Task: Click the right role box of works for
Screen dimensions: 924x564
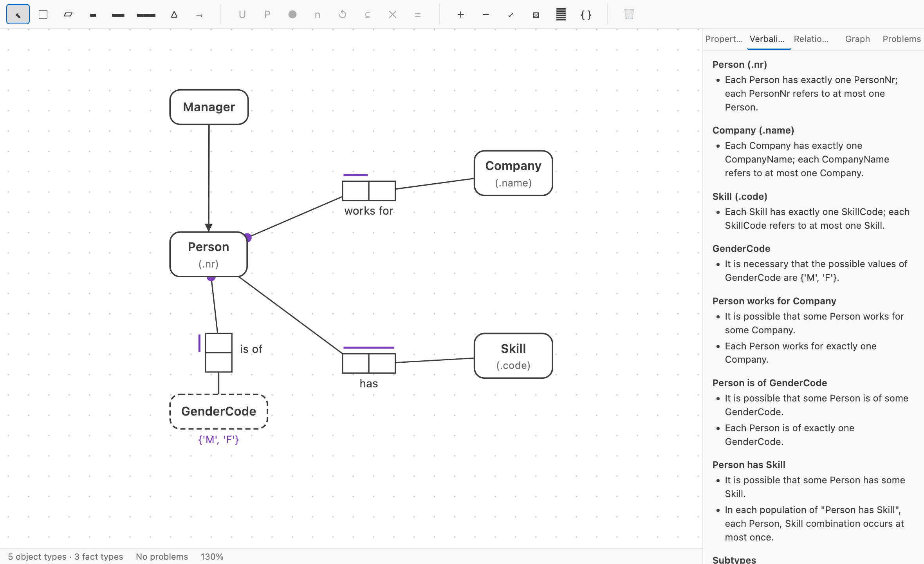Action: click(x=382, y=191)
